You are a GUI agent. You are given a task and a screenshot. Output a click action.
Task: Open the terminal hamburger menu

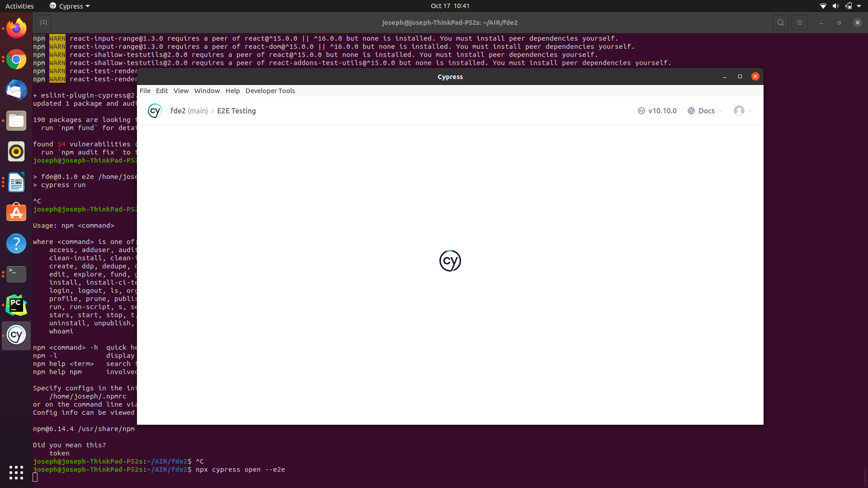(x=800, y=23)
